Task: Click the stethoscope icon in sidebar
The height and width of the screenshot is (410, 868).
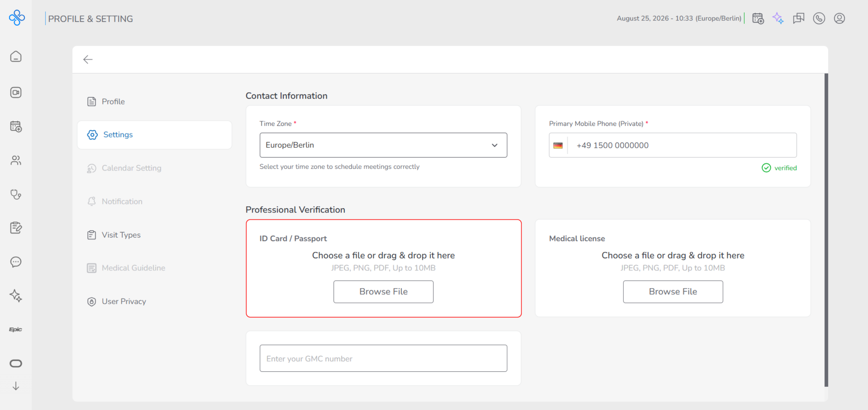Action: pos(16,194)
